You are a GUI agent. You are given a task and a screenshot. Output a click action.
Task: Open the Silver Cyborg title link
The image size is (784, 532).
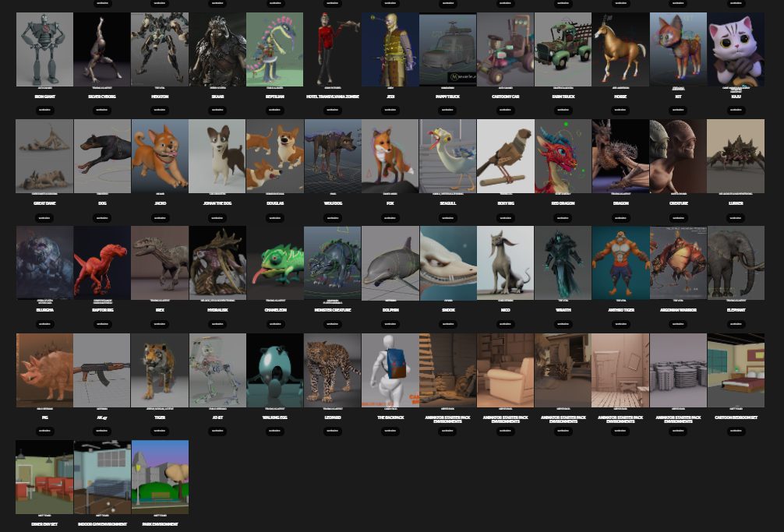click(102, 97)
